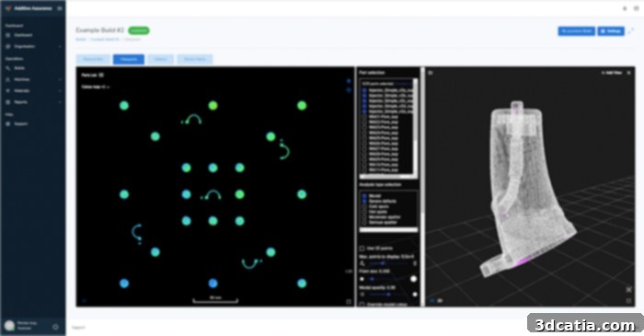
Task: Click the Builds breadcrumb link
Action: click(x=81, y=40)
